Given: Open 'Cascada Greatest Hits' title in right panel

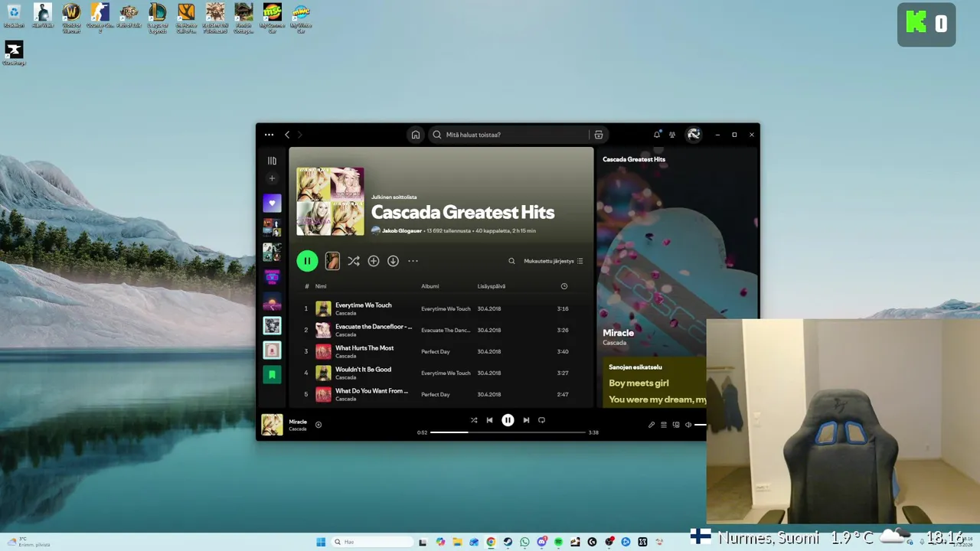Looking at the screenshot, I should [x=634, y=159].
